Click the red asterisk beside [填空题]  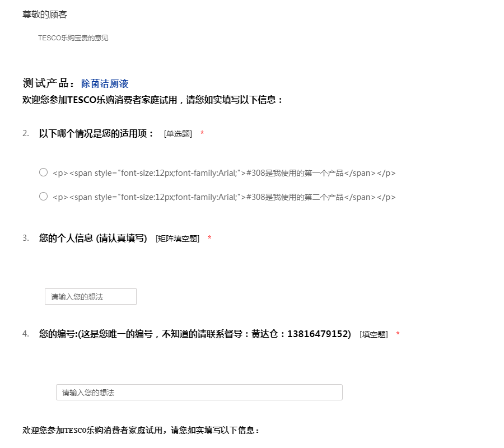(398, 334)
